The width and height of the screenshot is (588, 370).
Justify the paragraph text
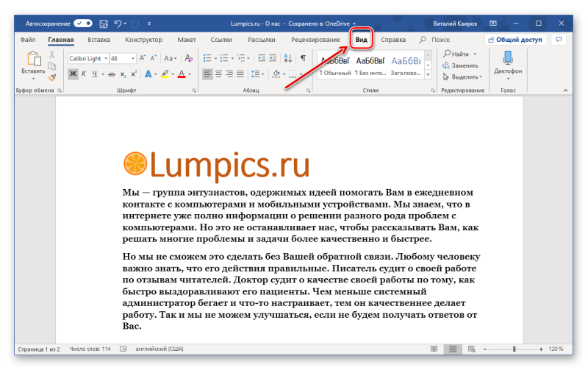tap(240, 74)
